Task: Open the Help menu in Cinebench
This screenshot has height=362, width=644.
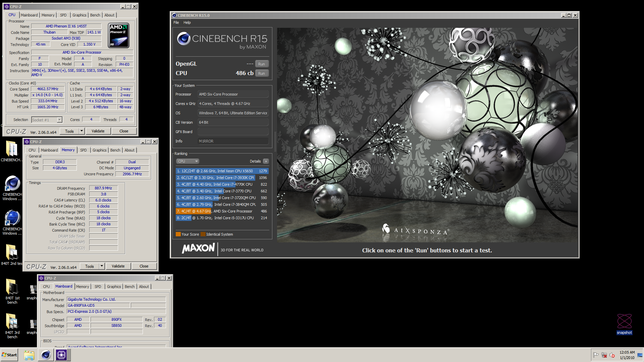Action: (x=187, y=22)
